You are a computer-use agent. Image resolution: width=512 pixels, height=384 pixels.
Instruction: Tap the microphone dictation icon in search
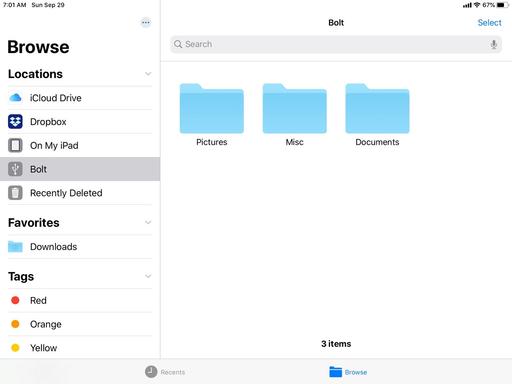pos(494,44)
